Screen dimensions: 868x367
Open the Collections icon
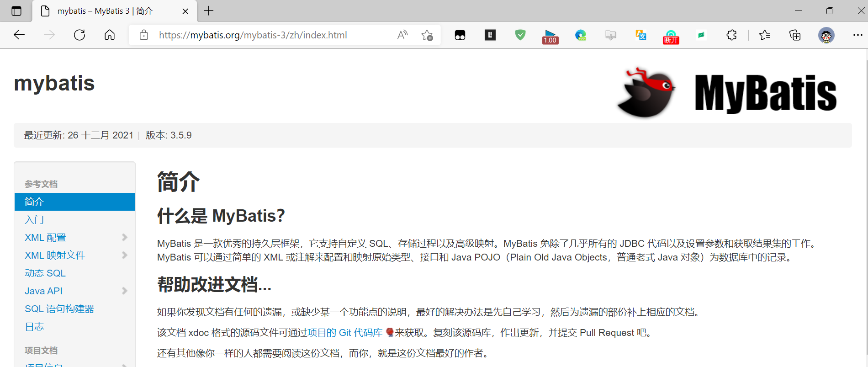coord(795,35)
